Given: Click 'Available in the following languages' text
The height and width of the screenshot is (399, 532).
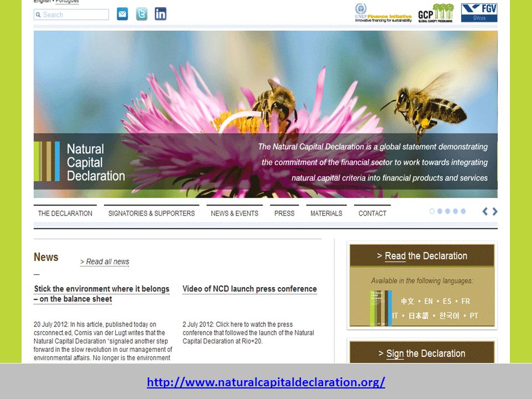Looking at the screenshot, I should pyautogui.click(x=422, y=281).
